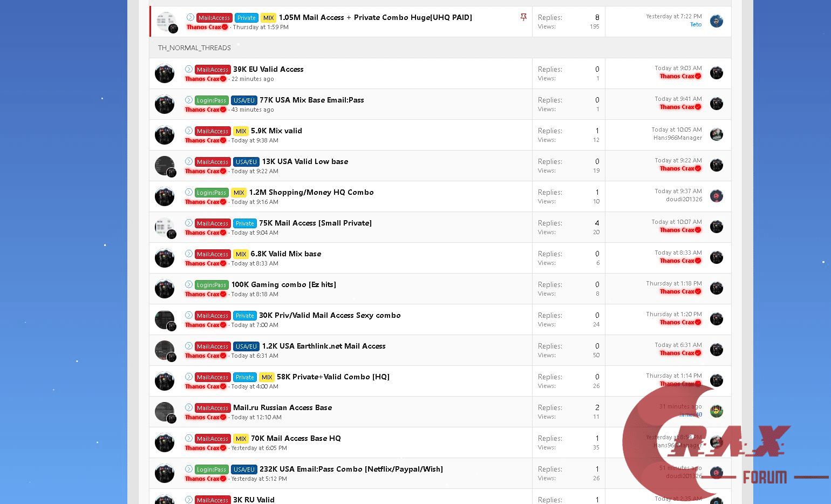
Task: Click the USA/EU tag on 1.2K USA Earthlink.net thread
Action: [x=247, y=346]
